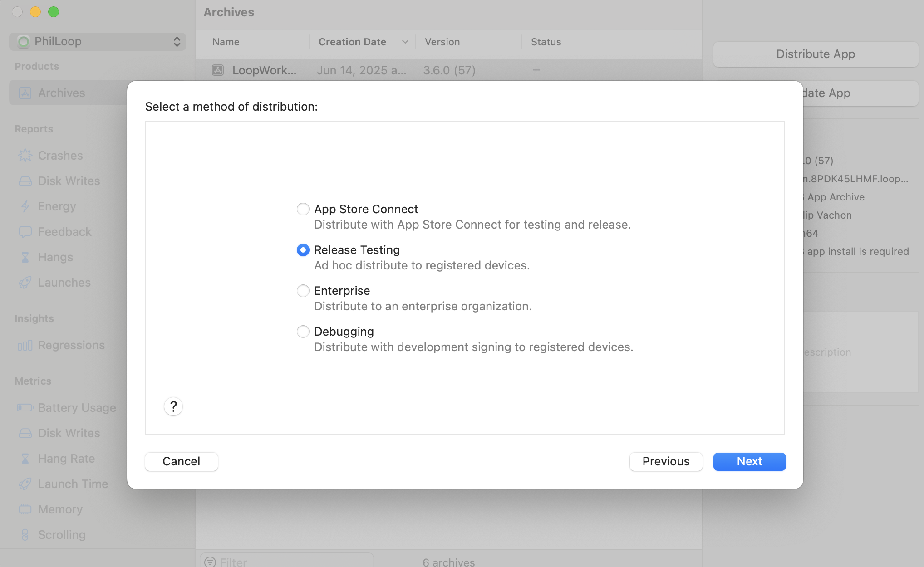Screen dimensions: 924x567
Task: Click the Release Testing option label
Action: (x=357, y=250)
